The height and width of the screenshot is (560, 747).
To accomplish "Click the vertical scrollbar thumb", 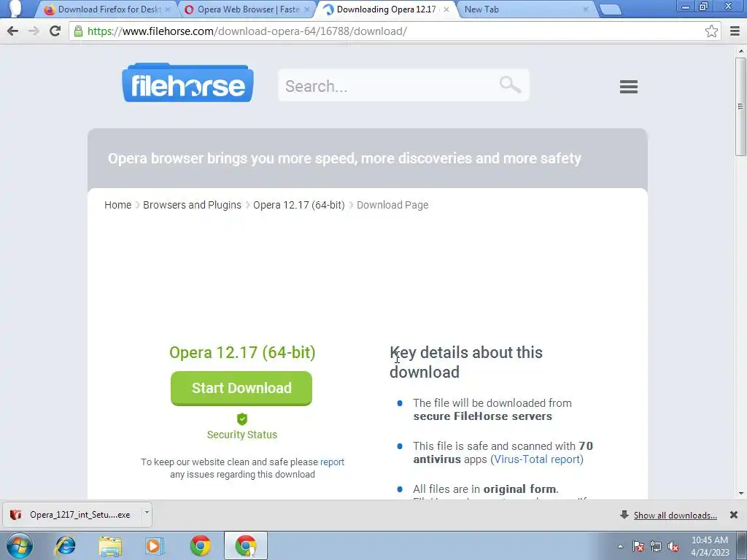I will [741, 106].
